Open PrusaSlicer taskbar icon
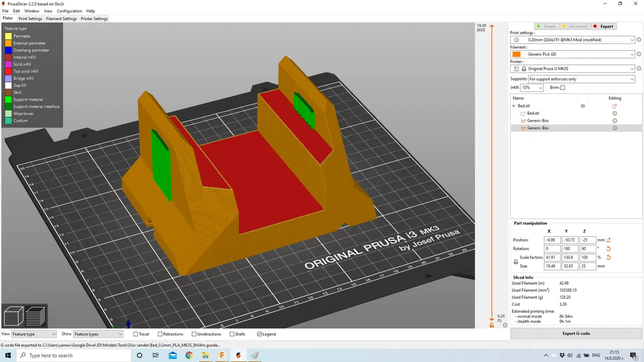Viewport: 644px width, 362px height. pyautogui.click(x=238, y=356)
